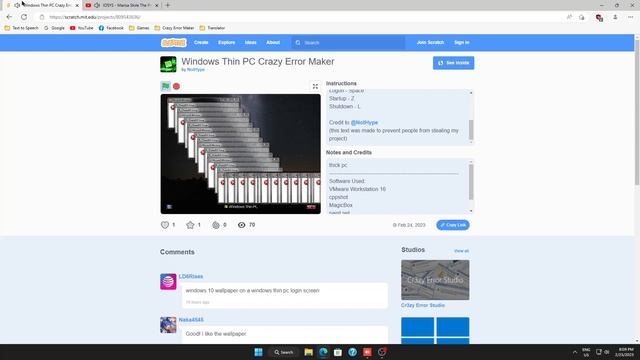Open the Explore page
Screen dimensions: 640x360
click(227, 42)
